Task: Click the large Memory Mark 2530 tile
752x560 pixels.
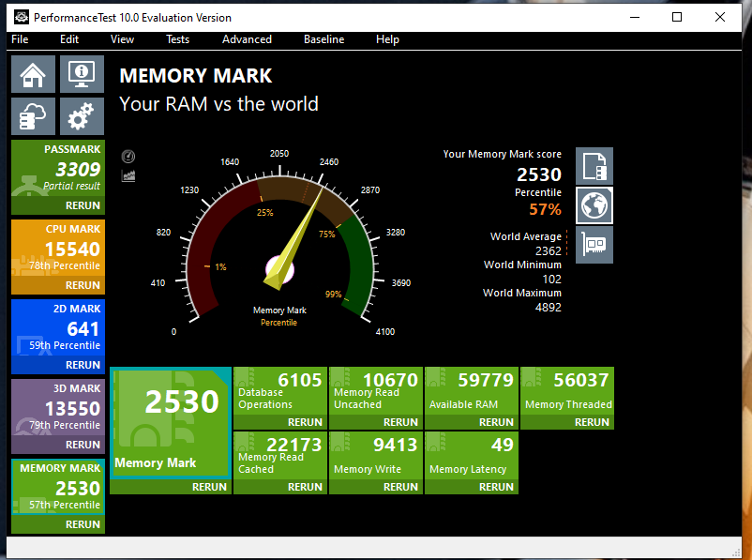Action: pos(171,423)
